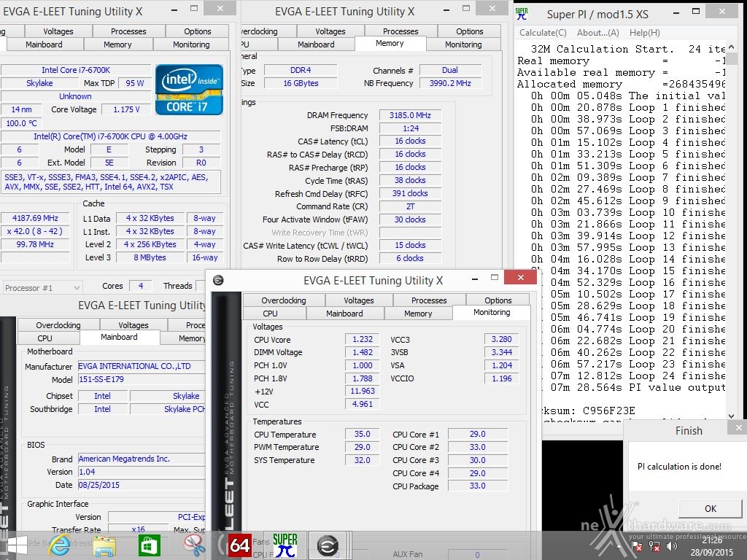Click the Core Voltage 1.175 V field

coord(125,109)
